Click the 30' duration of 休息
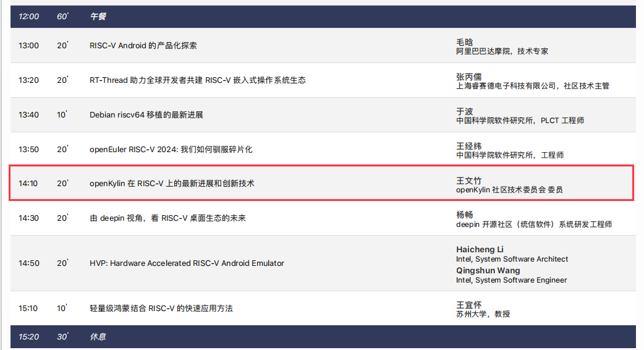The width and height of the screenshot is (644, 350). (62, 337)
